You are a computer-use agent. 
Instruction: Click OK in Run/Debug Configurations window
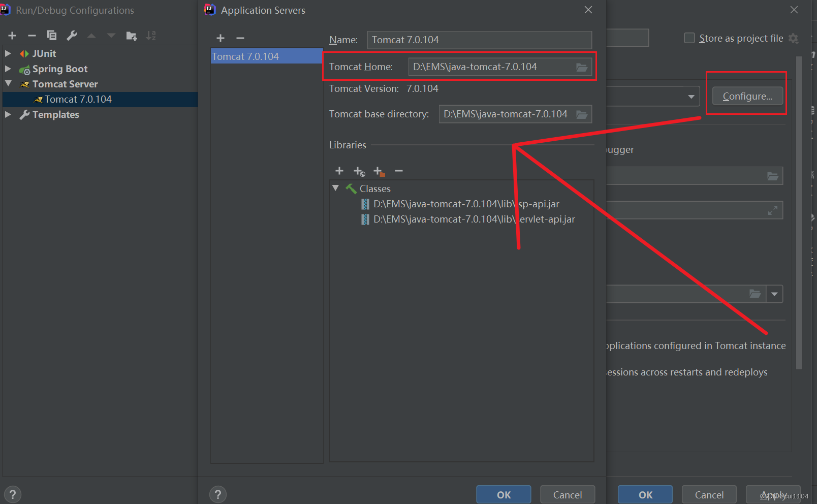(x=645, y=494)
